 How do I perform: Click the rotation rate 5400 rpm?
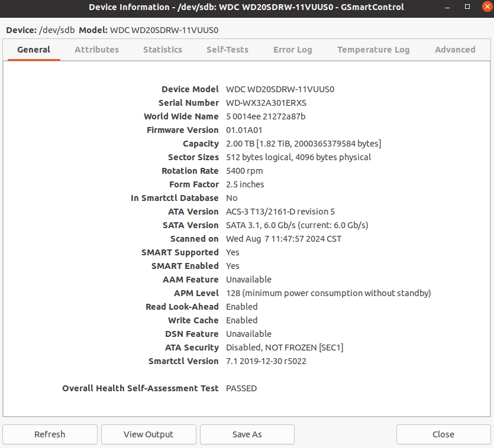pos(244,171)
